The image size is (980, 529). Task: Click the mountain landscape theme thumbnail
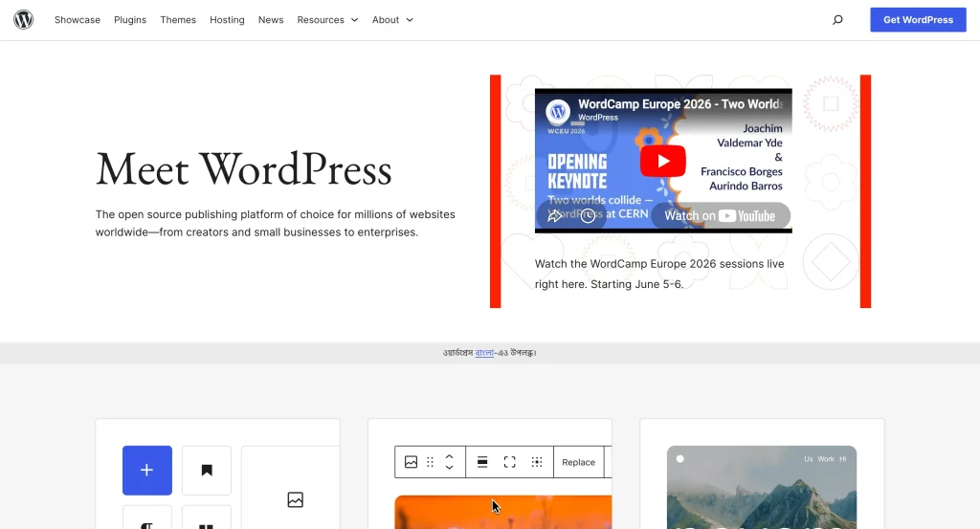(761, 487)
